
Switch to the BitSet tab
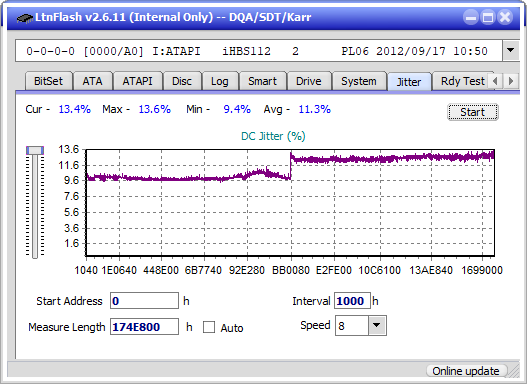[x=49, y=81]
